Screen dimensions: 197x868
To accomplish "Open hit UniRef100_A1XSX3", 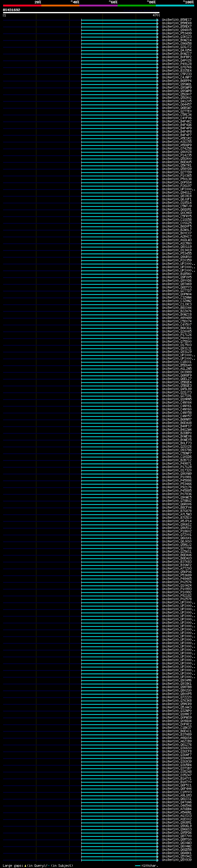I will (x=176, y=816).
